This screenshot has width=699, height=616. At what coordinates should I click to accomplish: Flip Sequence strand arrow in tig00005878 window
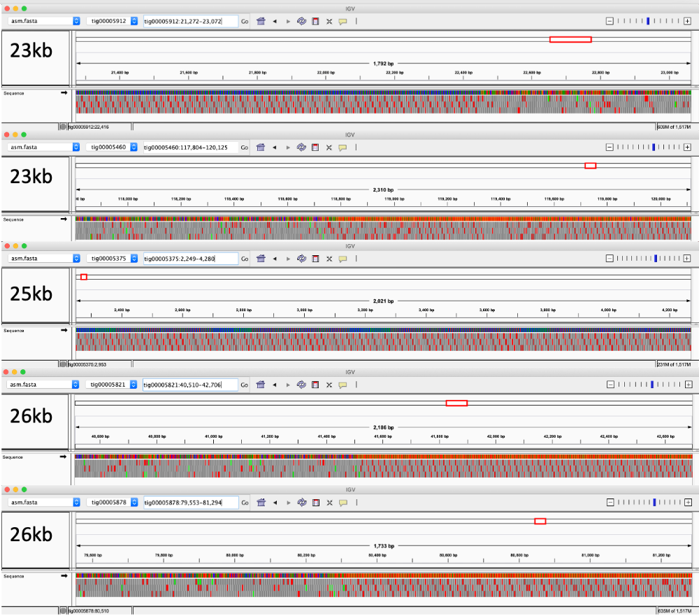pyautogui.click(x=64, y=576)
